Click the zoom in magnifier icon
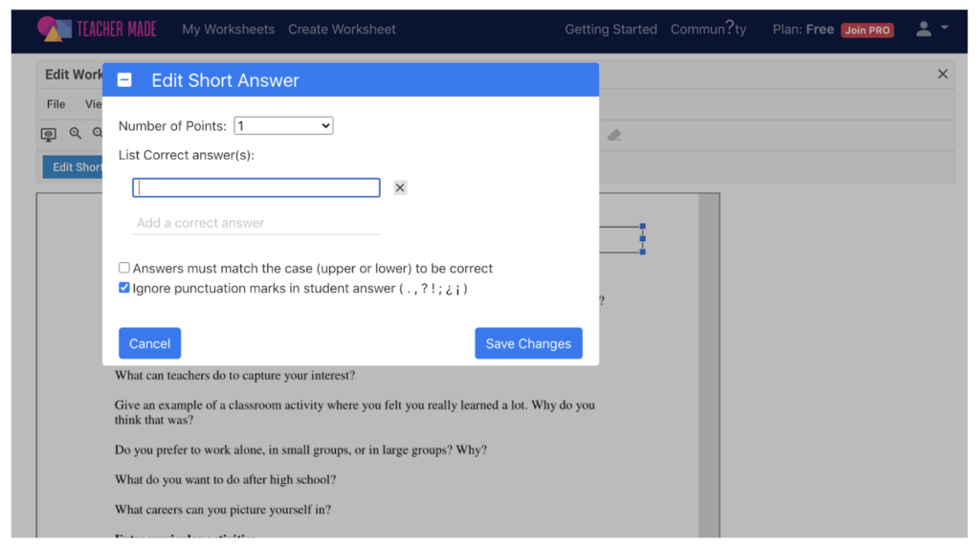980x547 pixels. 75,133
